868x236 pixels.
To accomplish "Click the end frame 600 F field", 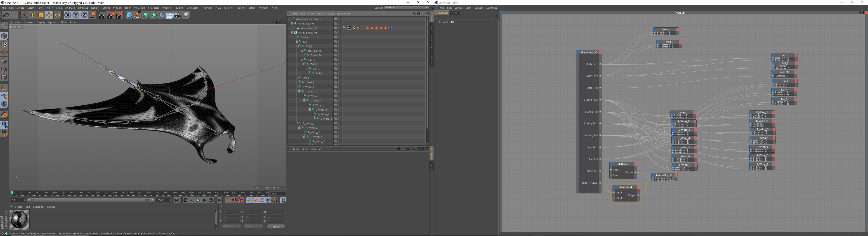I will pos(164,200).
